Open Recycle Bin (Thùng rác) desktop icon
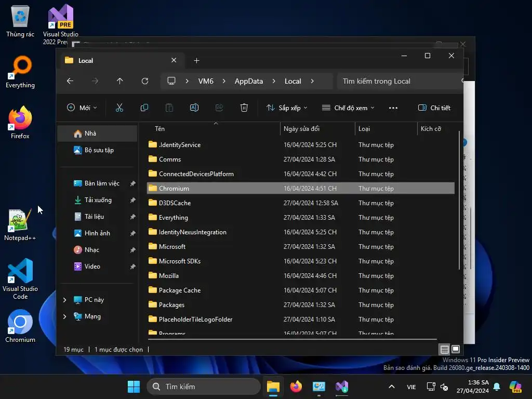 point(20,21)
